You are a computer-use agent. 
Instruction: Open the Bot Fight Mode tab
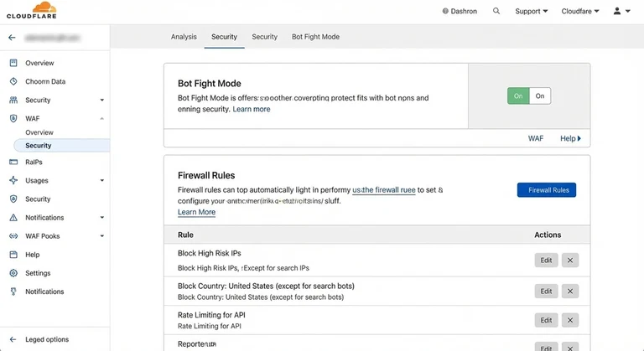pos(315,37)
